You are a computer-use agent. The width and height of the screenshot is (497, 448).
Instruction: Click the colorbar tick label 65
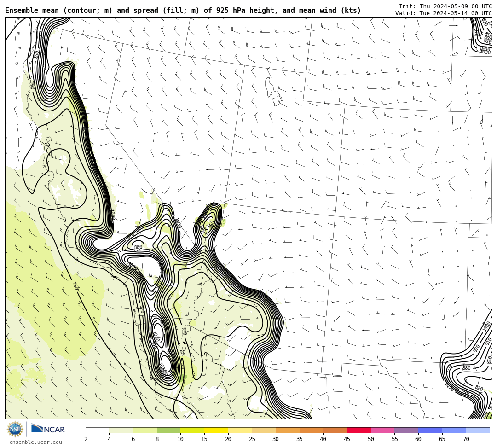442,439
